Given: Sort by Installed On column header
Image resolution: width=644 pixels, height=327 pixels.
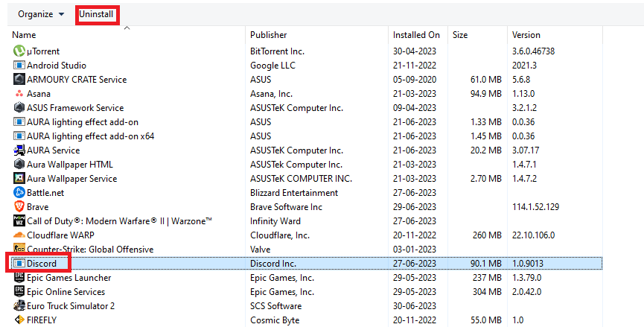Looking at the screenshot, I should [416, 35].
